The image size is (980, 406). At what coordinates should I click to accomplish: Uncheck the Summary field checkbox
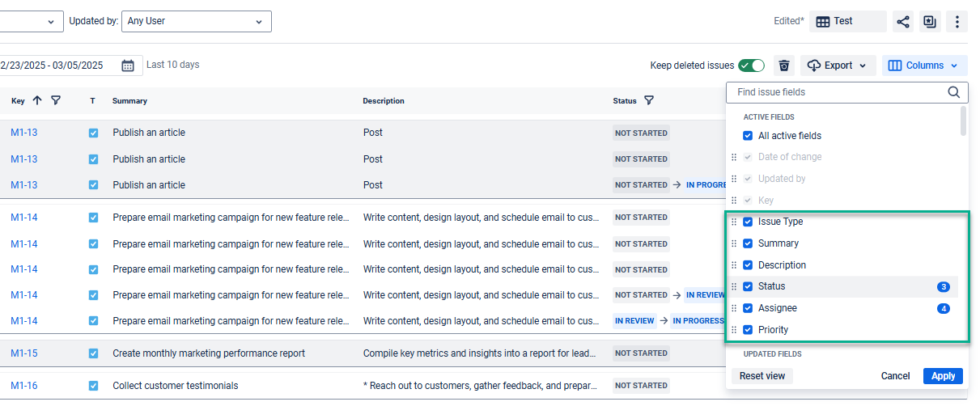[748, 243]
